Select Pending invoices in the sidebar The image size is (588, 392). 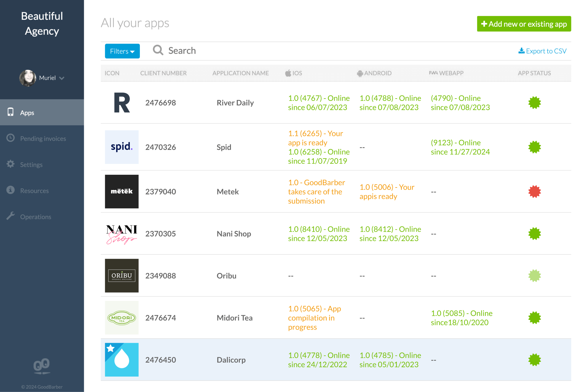click(43, 138)
